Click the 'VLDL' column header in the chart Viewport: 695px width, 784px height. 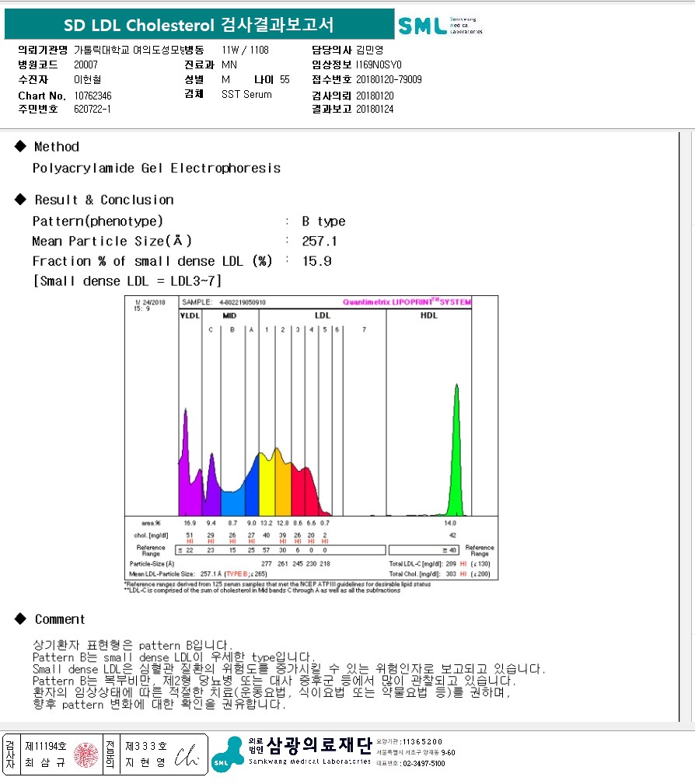tap(190, 315)
